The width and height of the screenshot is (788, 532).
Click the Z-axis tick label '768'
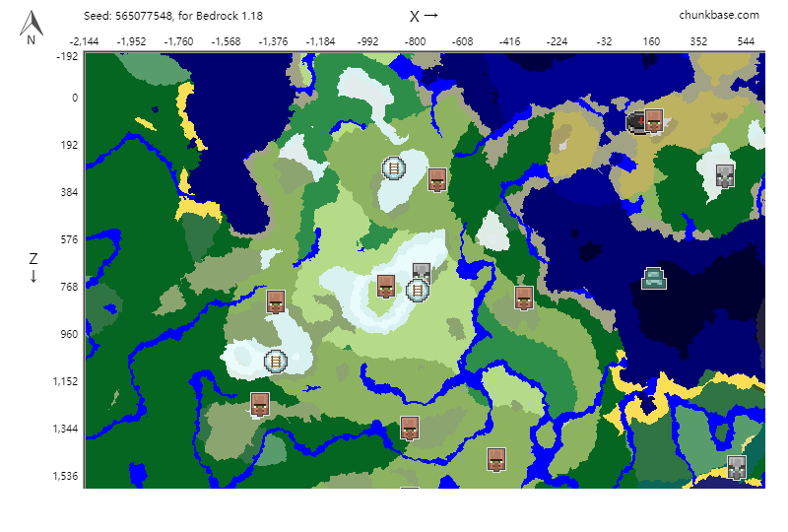tap(69, 287)
